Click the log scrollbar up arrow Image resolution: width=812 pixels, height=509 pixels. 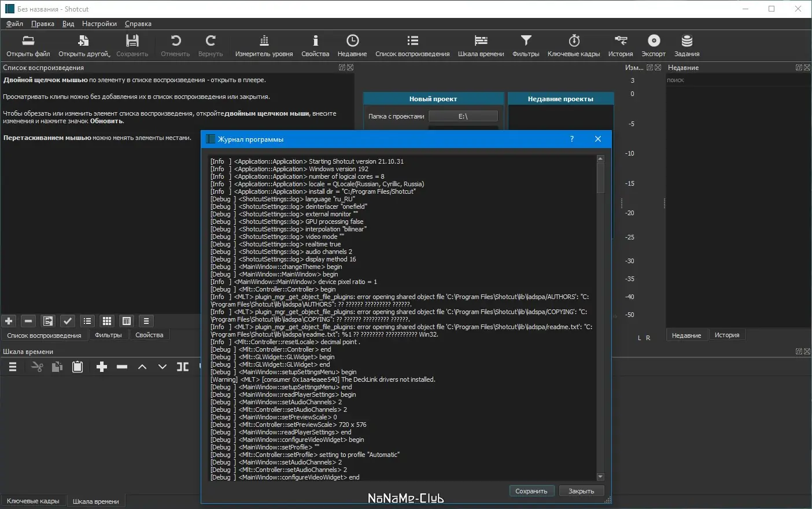pyautogui.click(x=600, y=158)
